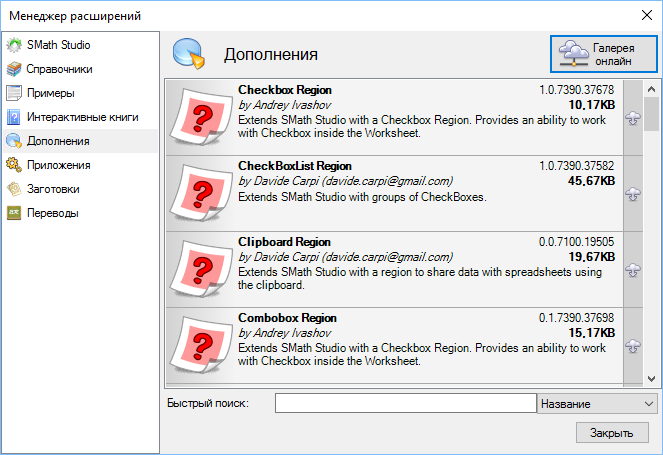Click the Интерактивные книги book icon
663x455 pixels.
click(14, 117)
